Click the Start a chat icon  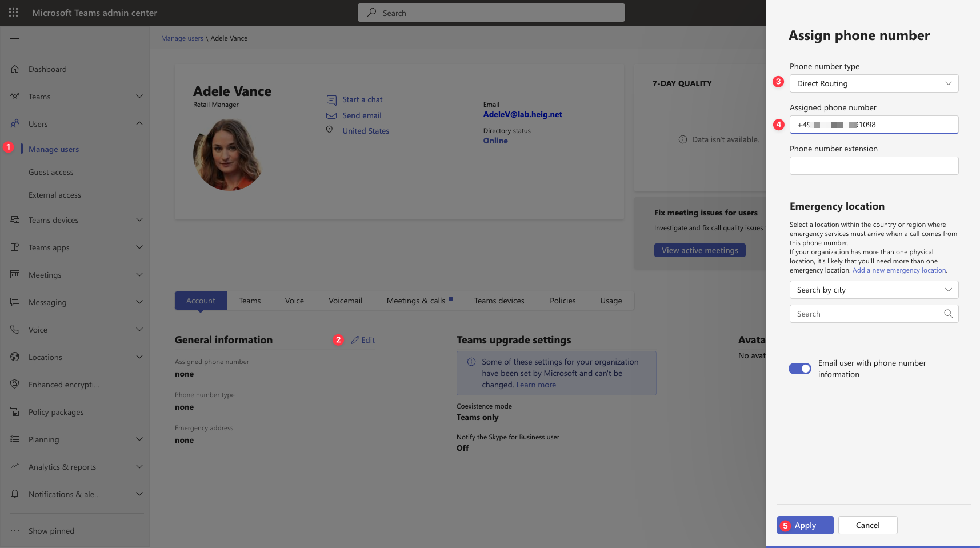331,100
